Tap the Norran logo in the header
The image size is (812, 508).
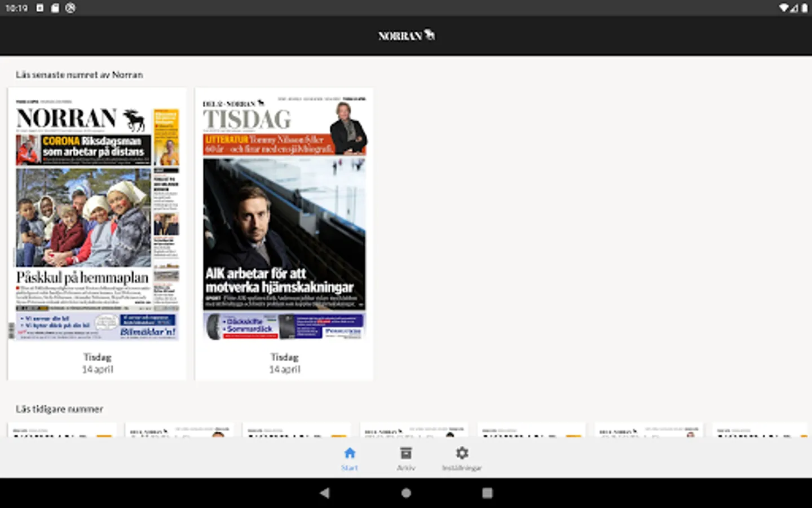click(x=406, y=36)
